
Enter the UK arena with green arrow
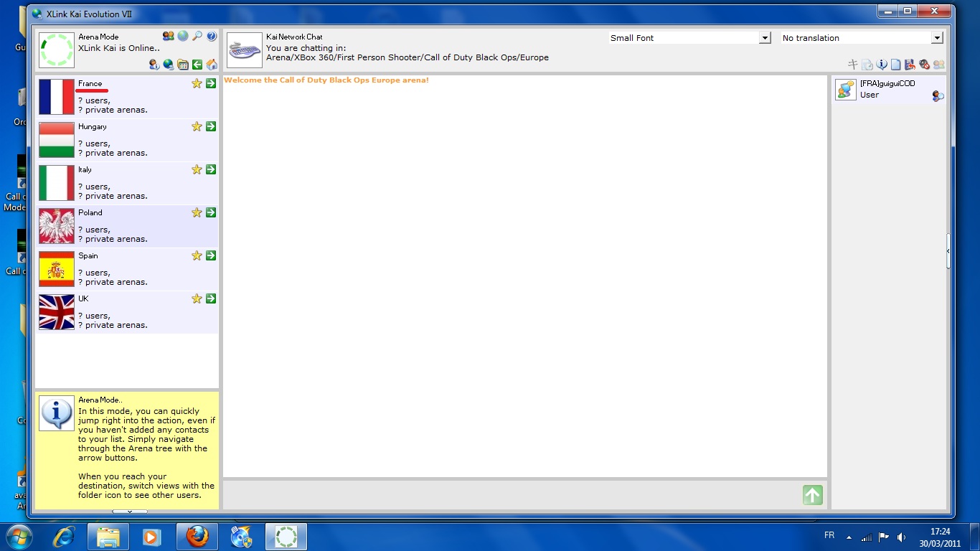pos(211,298)
